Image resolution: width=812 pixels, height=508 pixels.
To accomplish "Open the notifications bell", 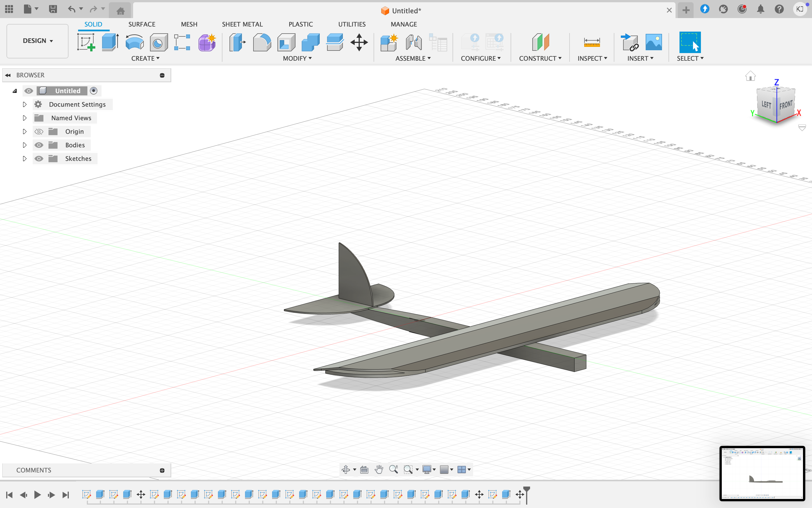I will 760,9.
